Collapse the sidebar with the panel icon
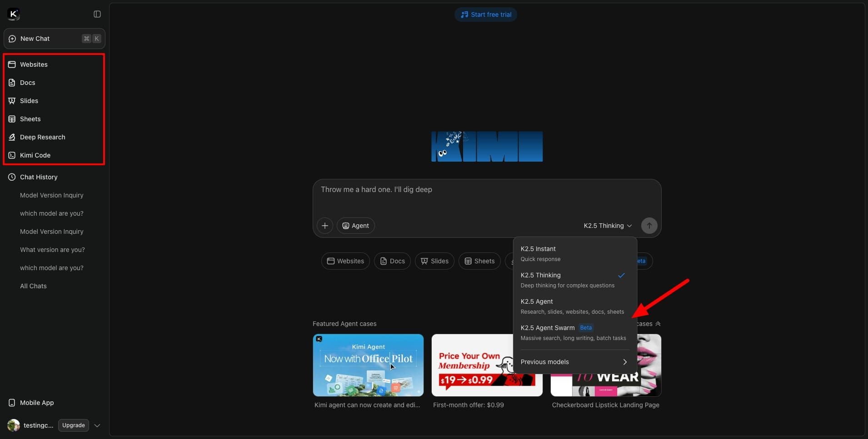 97,14
